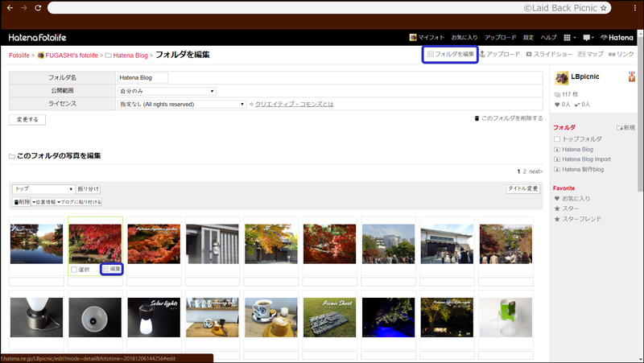Screen dimensions: 644x363
Task: Reload the page with refresh icon
Action: click(x=38, y=8)
